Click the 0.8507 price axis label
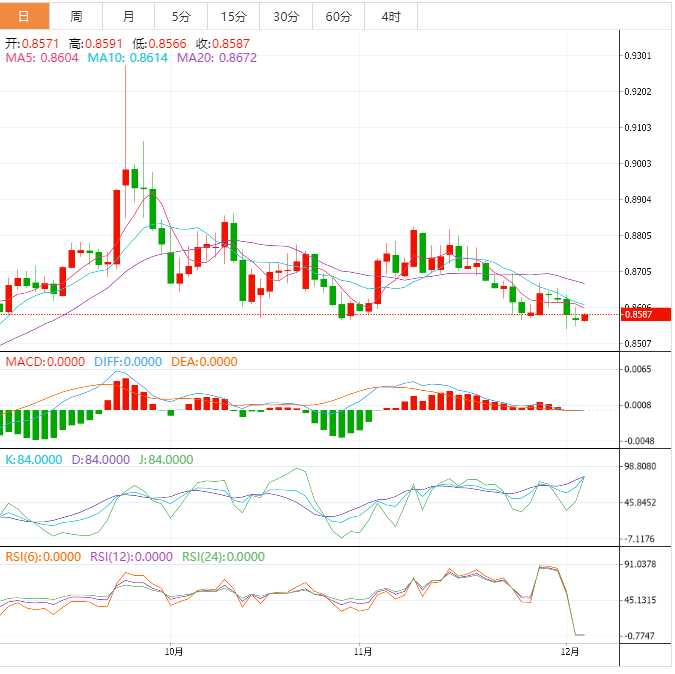Screen dimensions: 675x674 tap(638, 344)
